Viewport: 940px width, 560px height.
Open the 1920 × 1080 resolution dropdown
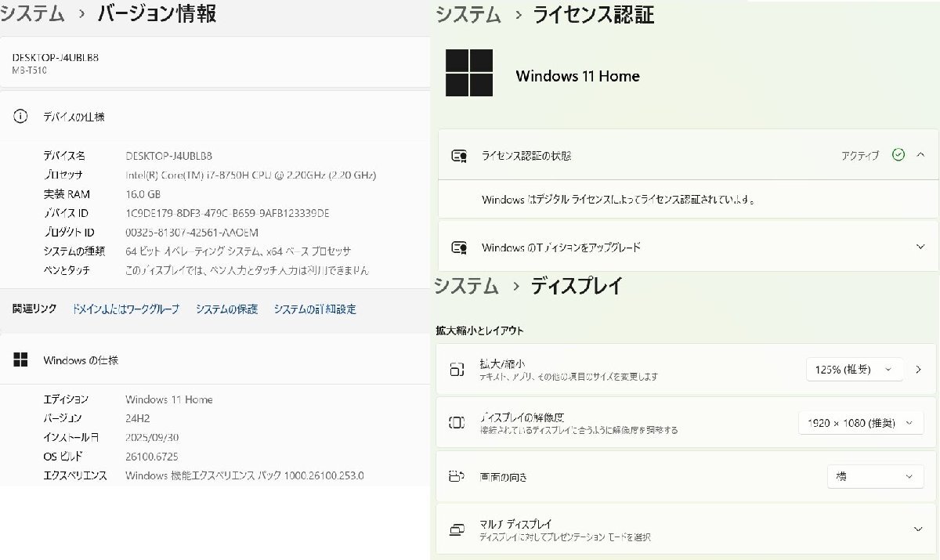pyautogui.click(x=860, y=423)
